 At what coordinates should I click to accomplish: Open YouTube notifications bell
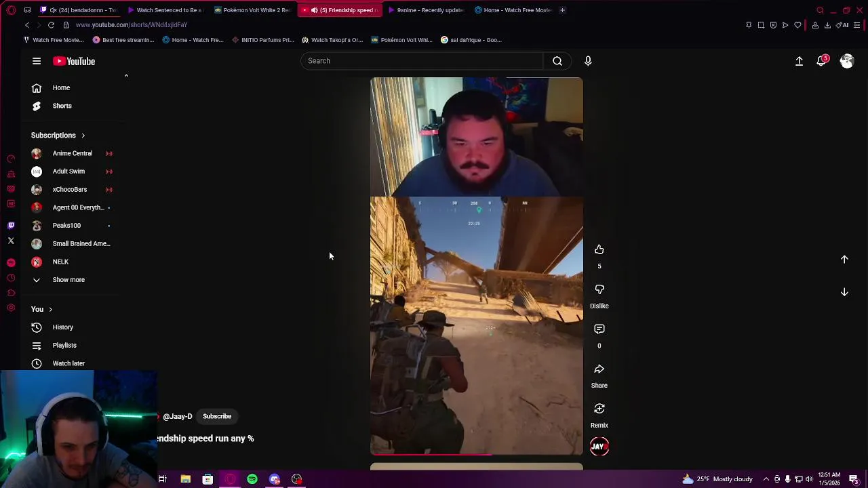tap(822, 61)
